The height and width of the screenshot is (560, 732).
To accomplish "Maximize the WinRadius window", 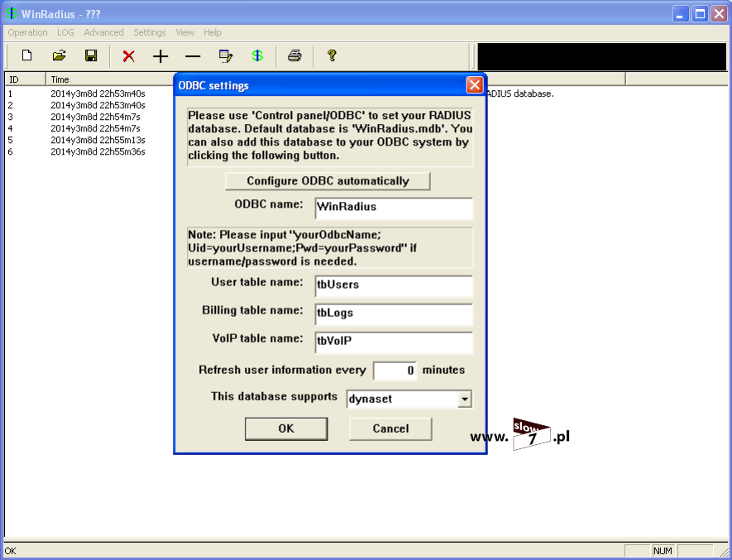I will pyautogui.click(x=700, y=13).
